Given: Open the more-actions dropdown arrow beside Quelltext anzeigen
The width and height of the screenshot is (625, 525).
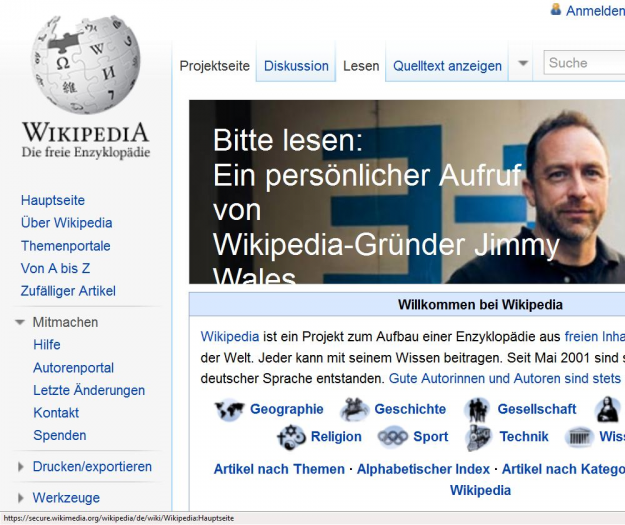Looking at the screenshot, I should coord(523,63).
